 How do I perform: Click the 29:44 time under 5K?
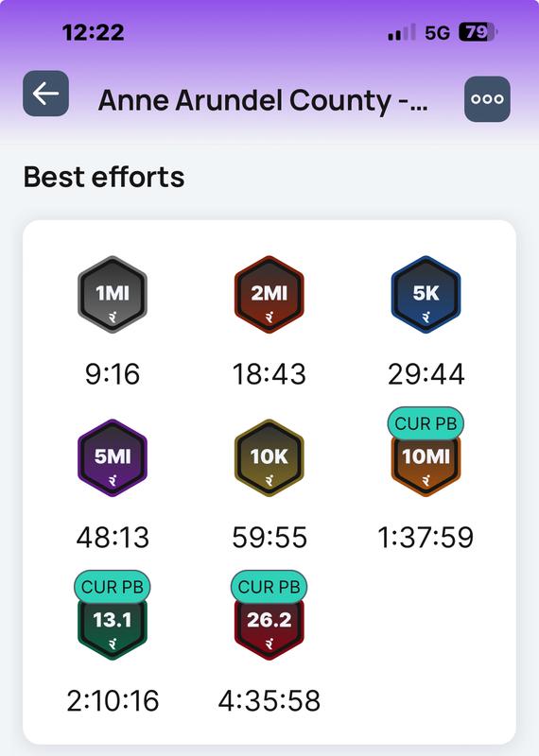coord(426,374)
